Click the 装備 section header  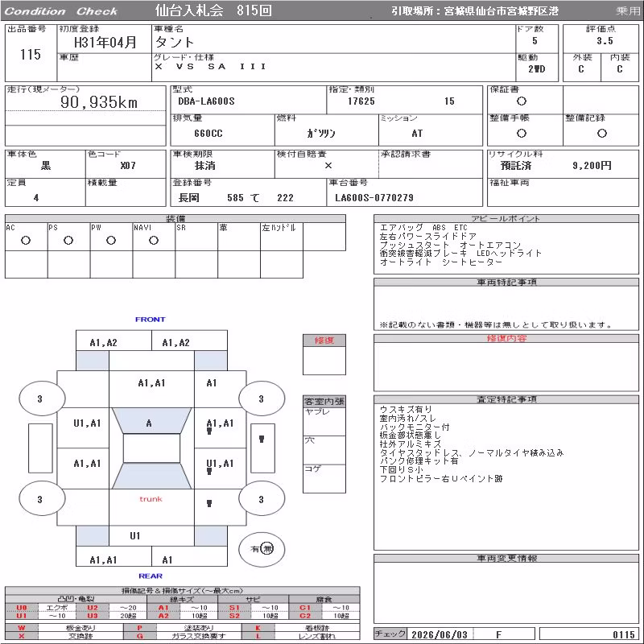click(175, 218)
